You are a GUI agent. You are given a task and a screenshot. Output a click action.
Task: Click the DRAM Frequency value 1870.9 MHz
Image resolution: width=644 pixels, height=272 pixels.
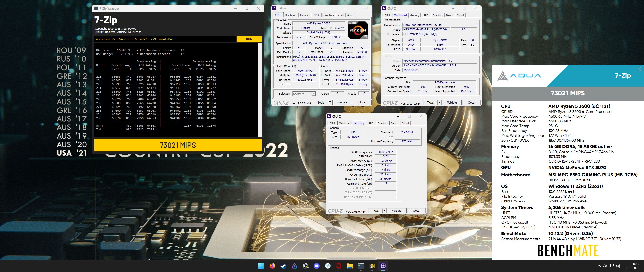click(386, 152)
